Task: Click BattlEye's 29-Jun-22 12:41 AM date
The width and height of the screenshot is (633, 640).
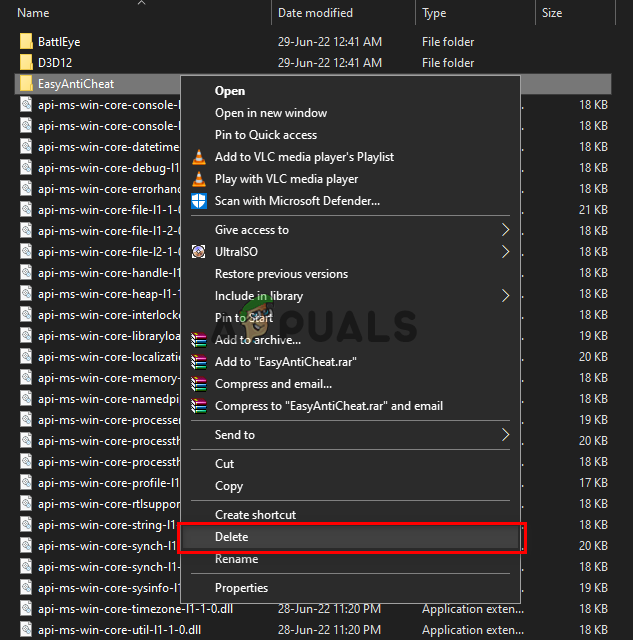Action: point(330,42)
